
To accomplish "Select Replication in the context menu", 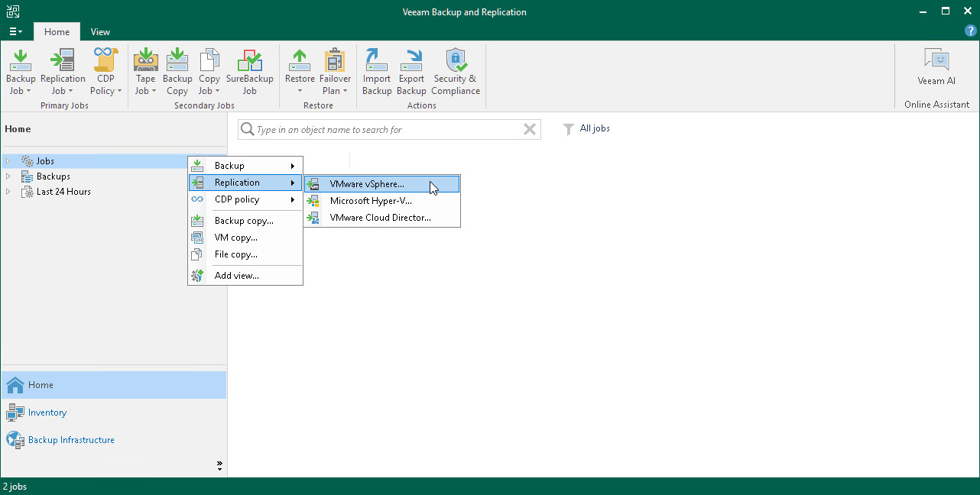I will [x=245, y=183].
